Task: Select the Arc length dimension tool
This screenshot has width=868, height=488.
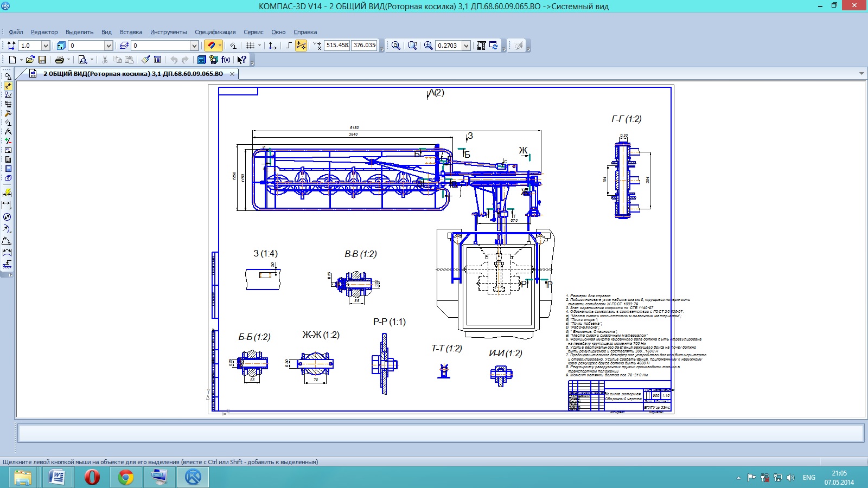Action: pyautogui.click(x=7, y=253)
